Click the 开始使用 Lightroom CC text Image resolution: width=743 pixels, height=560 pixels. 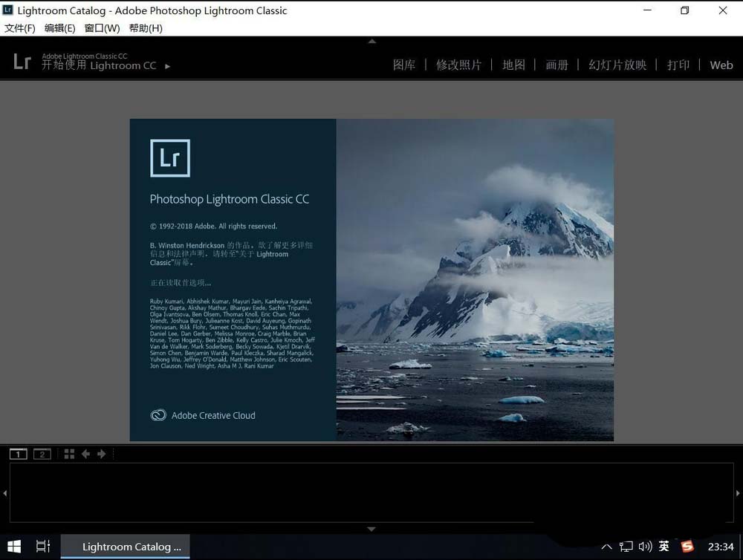[99, 65]
